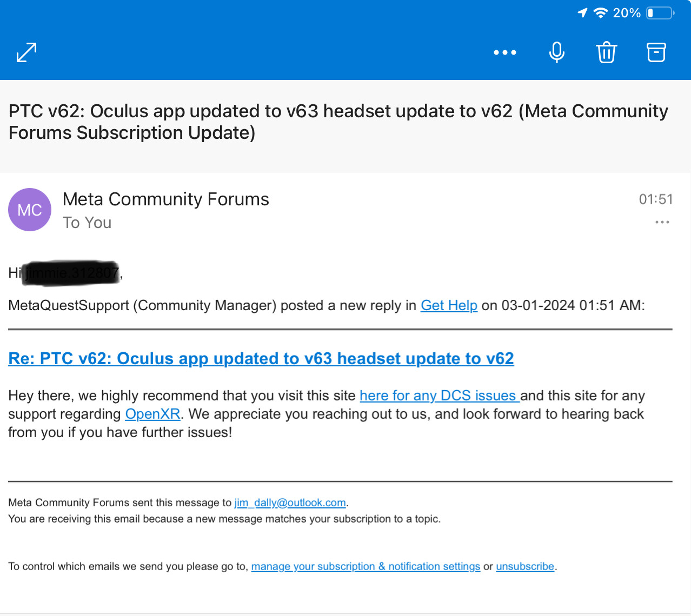Tap the jim_dally@outlook.com email link
This screenshot has width=691, height=616.
pos(290,503)
